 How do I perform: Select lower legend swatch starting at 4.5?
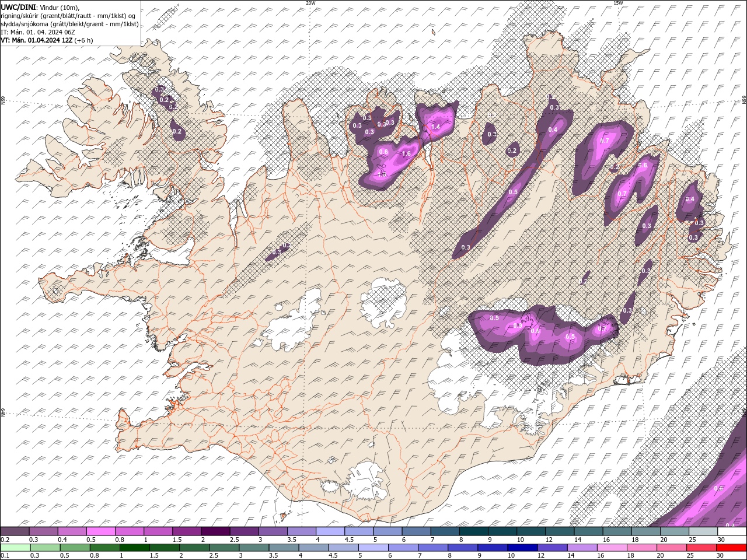coord(343,548)
